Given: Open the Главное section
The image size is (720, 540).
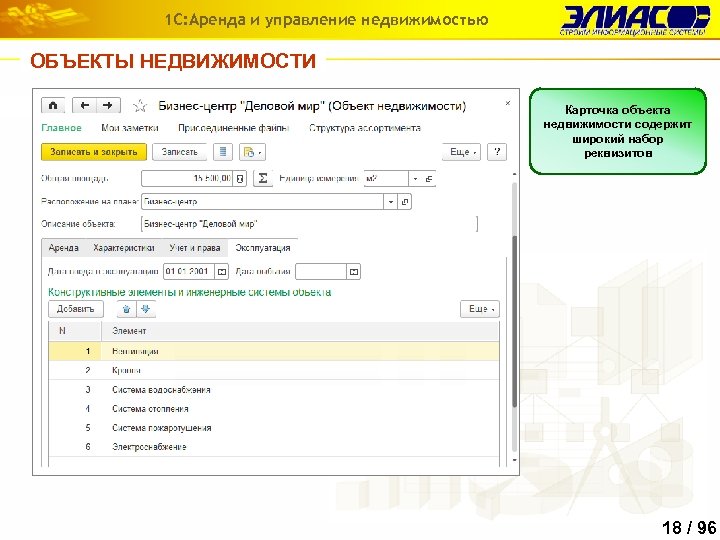Looking at the screenshot, I should pos(62,128).
